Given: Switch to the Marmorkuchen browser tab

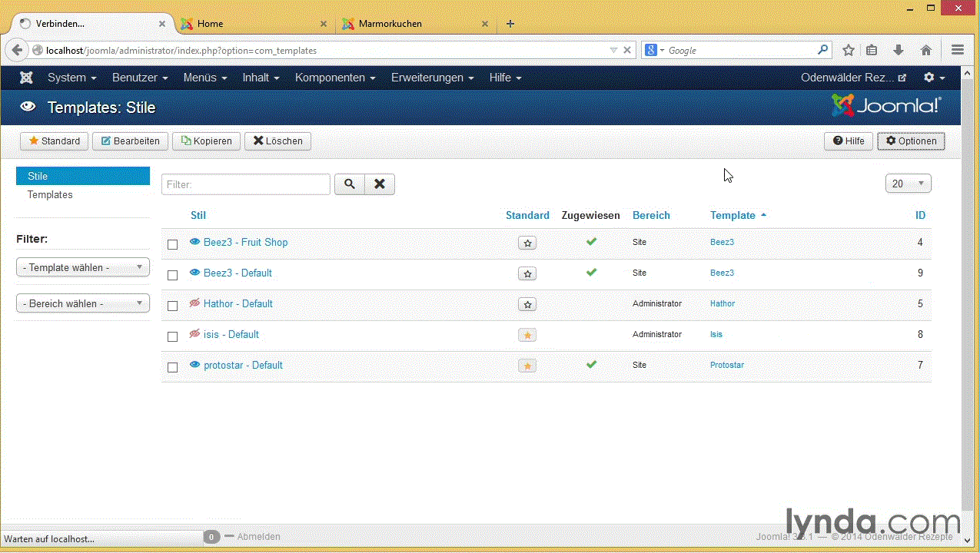Looking at the screenshot, I should point(414,24).
